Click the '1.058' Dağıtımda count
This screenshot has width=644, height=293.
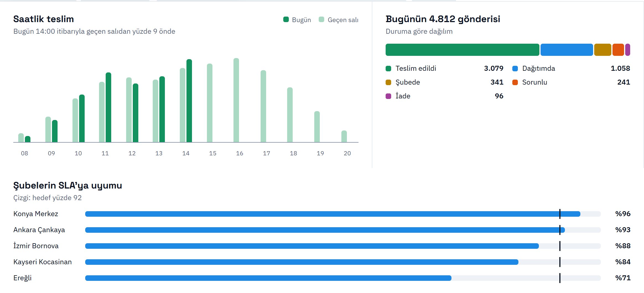point(620,69)
